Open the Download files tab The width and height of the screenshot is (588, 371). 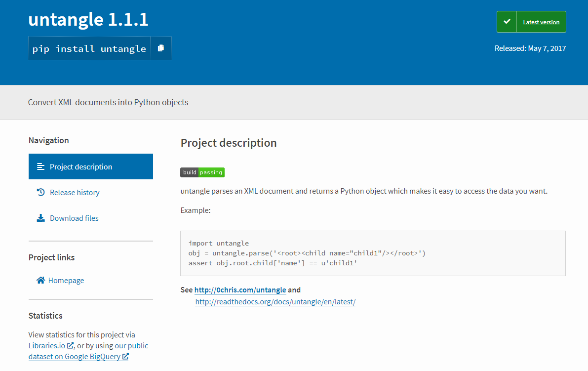[74, 218]
